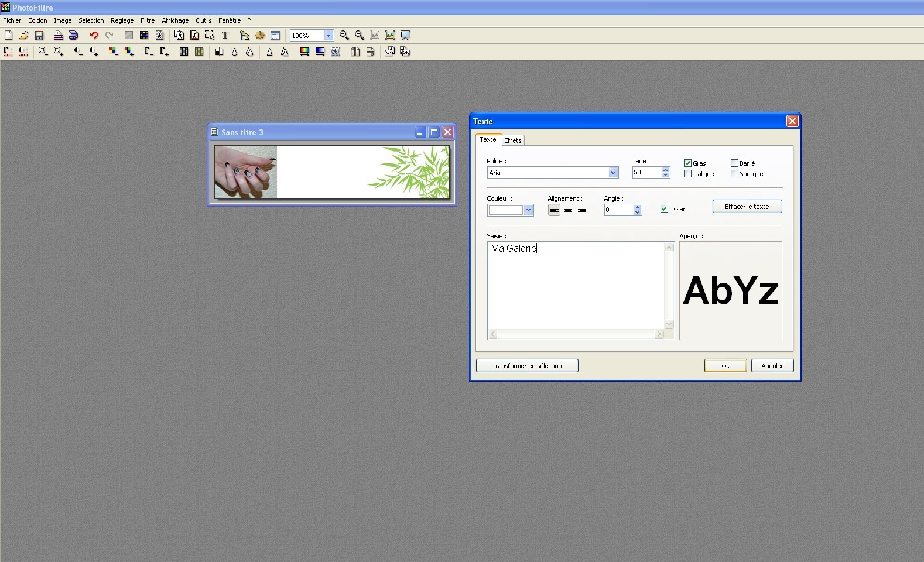Click the red Undo arrow icon
The width and height of the screenshot is (924, 562).
pos(94,36)
